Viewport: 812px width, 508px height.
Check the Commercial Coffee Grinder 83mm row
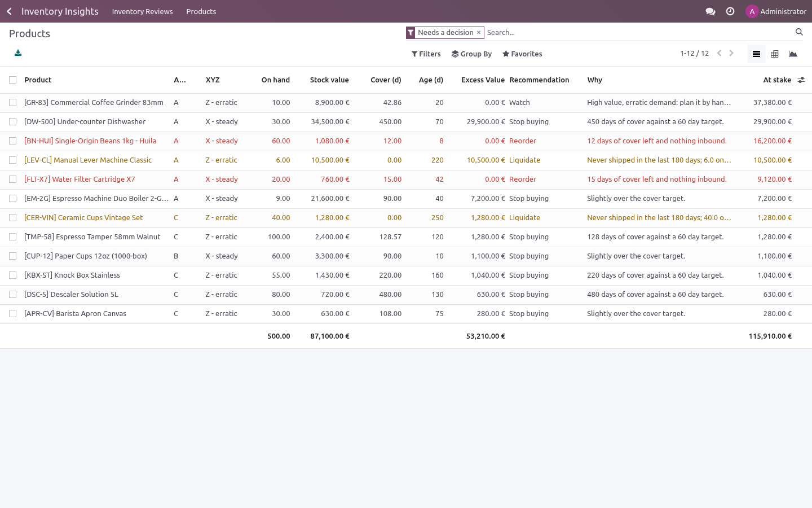pos(12,103)
